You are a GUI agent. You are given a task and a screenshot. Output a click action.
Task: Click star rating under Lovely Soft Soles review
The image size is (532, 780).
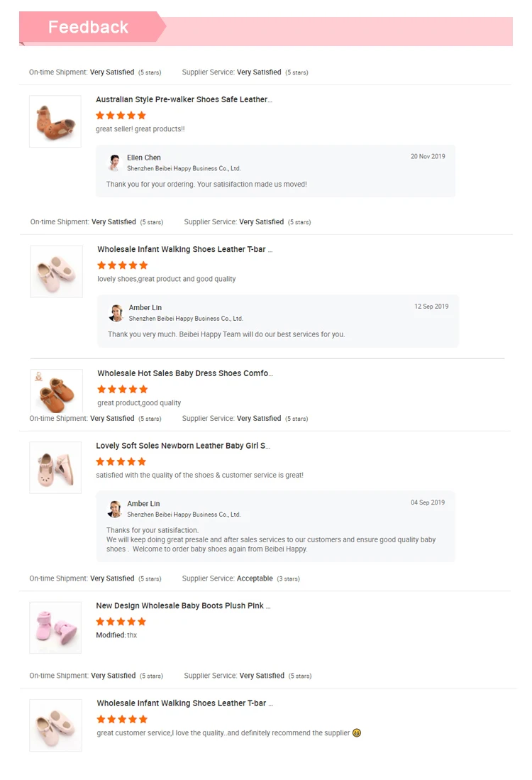[121, 461]
